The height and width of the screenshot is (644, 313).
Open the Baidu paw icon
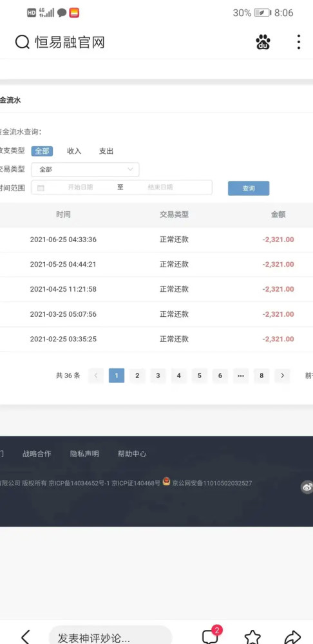pyautogui.click(x=263, y=42)
